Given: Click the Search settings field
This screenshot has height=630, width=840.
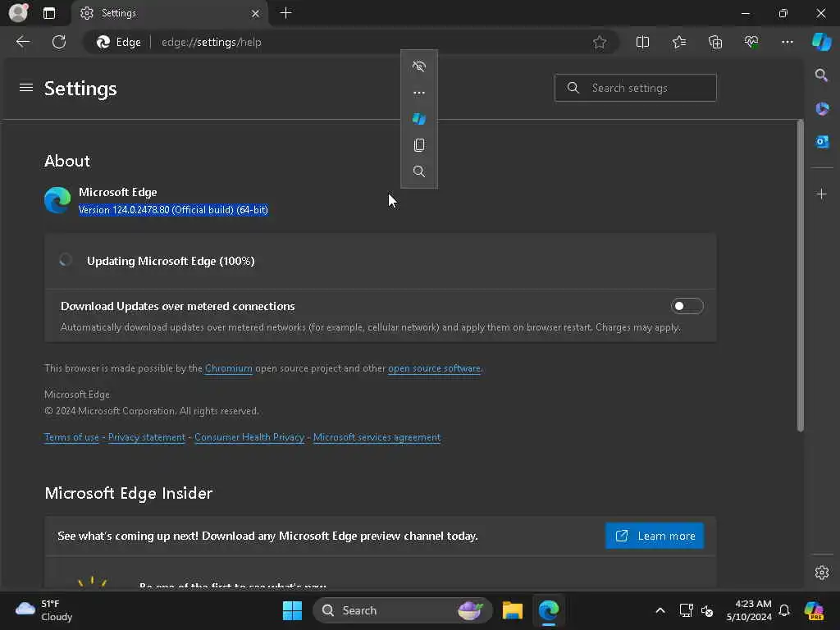Looking at the screenshot, I should (x=636, y=88).
